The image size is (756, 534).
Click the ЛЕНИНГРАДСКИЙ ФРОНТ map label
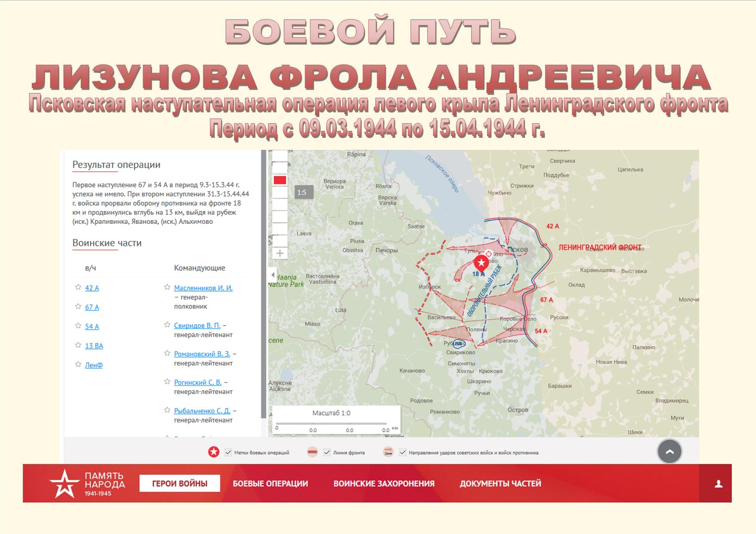pos(600,247)
